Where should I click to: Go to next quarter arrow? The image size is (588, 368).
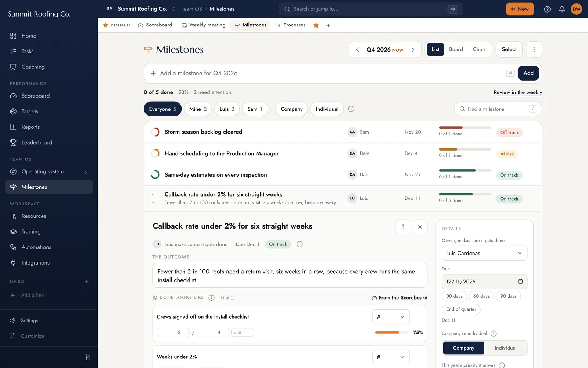pyautogui.click(x=413, y=50)
